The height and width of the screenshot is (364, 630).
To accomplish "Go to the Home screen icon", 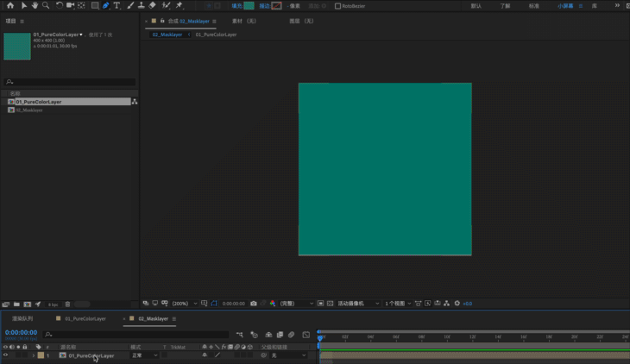I will point(10,6).
